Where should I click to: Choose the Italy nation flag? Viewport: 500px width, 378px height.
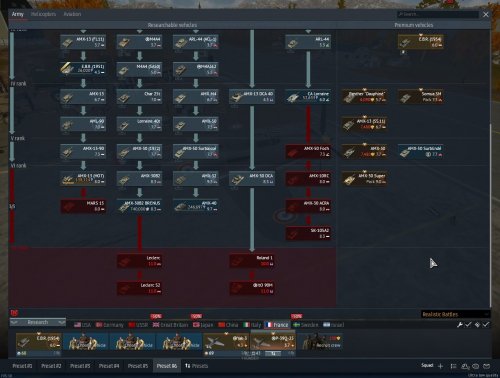tap(252, 325)
